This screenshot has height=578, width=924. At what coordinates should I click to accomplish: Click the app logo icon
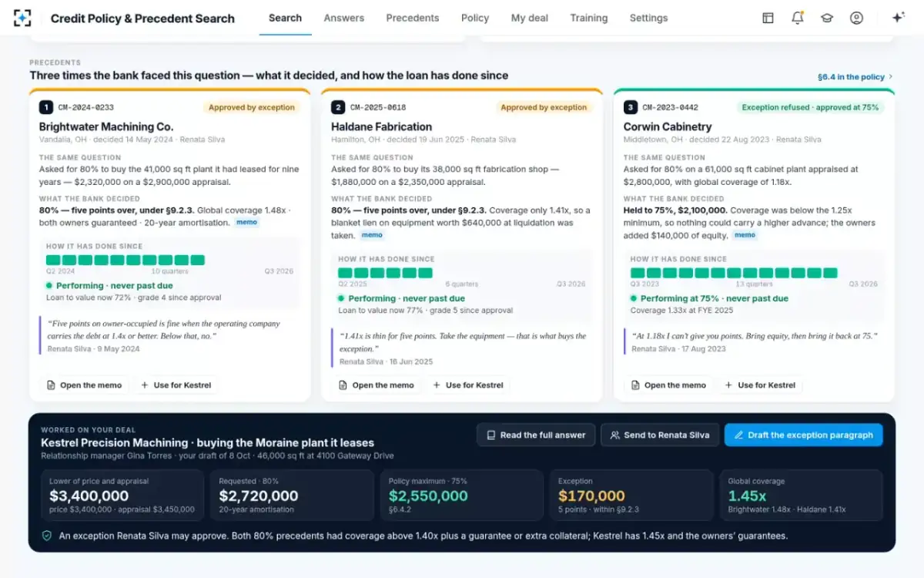[23, 18]
